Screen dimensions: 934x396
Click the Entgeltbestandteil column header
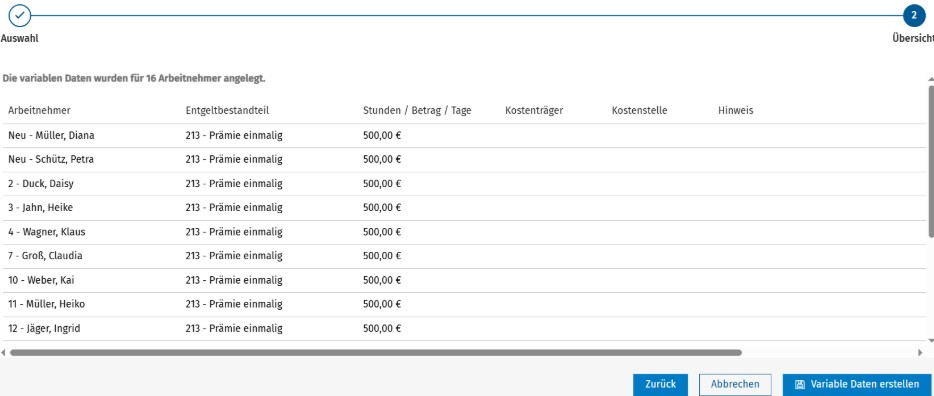[228, 111]
